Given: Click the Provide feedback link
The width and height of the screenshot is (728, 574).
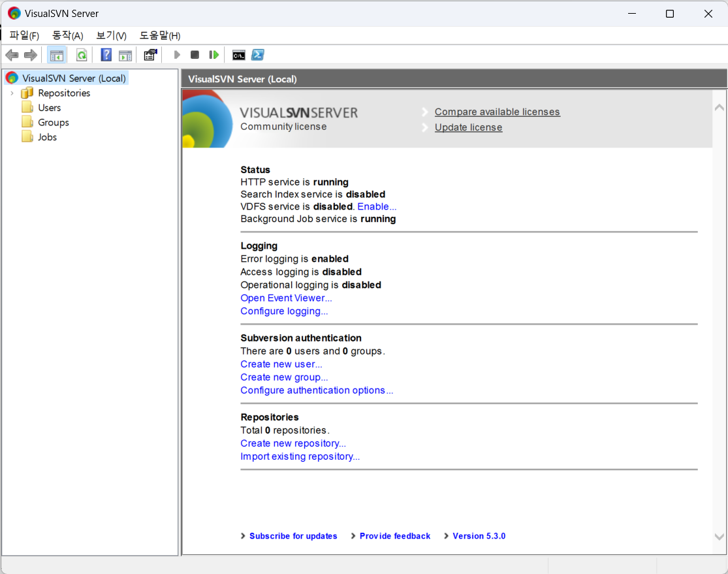Looking at the screenshot, I should [x=395, y=536].
